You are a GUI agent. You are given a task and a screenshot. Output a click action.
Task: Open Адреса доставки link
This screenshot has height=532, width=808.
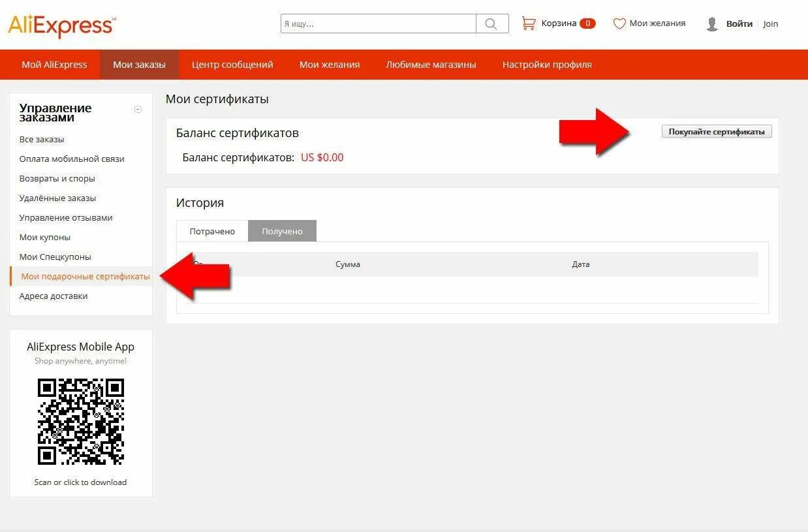[x=54, y=296]
